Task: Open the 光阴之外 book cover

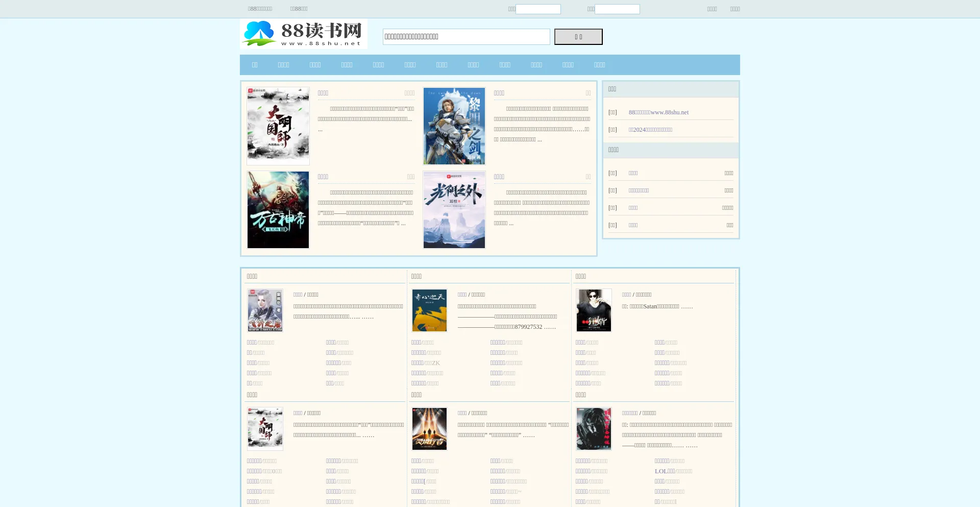Action: pos(454,209)
